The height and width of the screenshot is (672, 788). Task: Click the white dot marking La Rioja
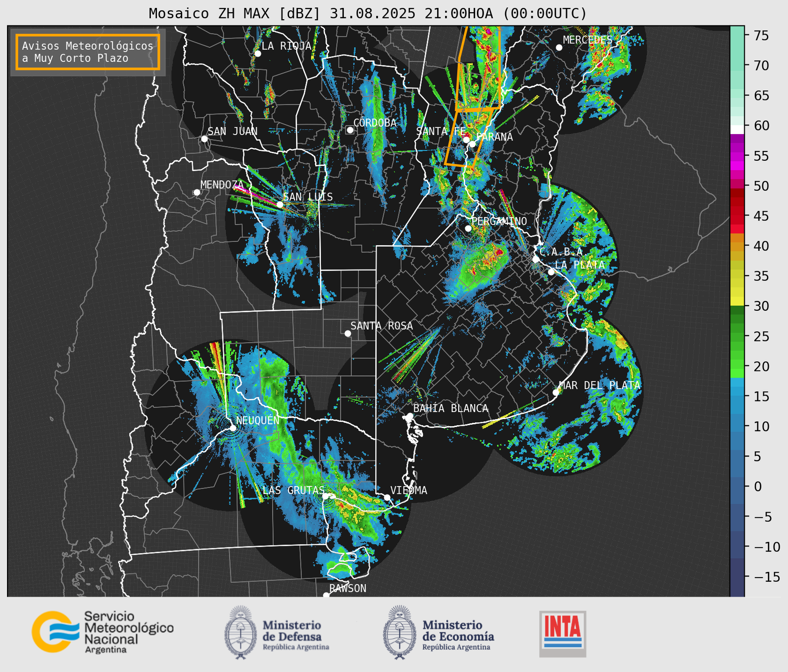257,54
